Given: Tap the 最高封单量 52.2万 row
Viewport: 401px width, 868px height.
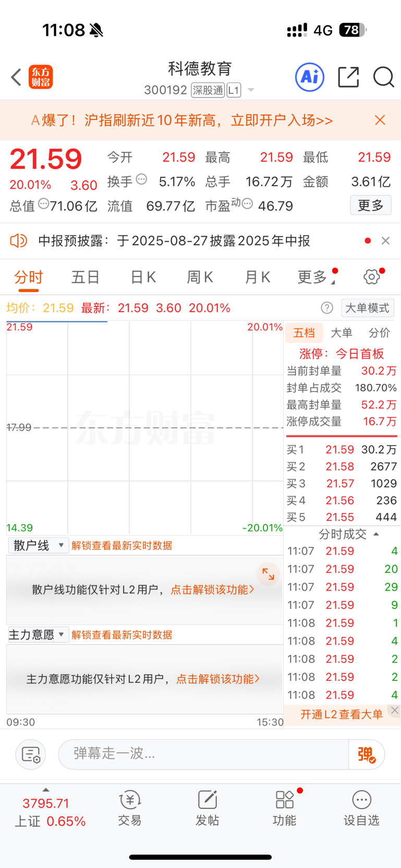Looking at the screenshot, I should coord(342,405).
